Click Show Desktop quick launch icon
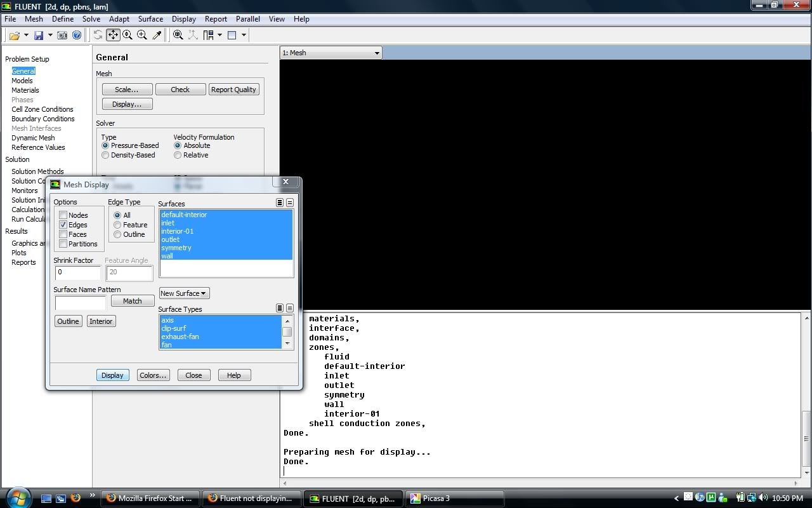 point(46,498)
